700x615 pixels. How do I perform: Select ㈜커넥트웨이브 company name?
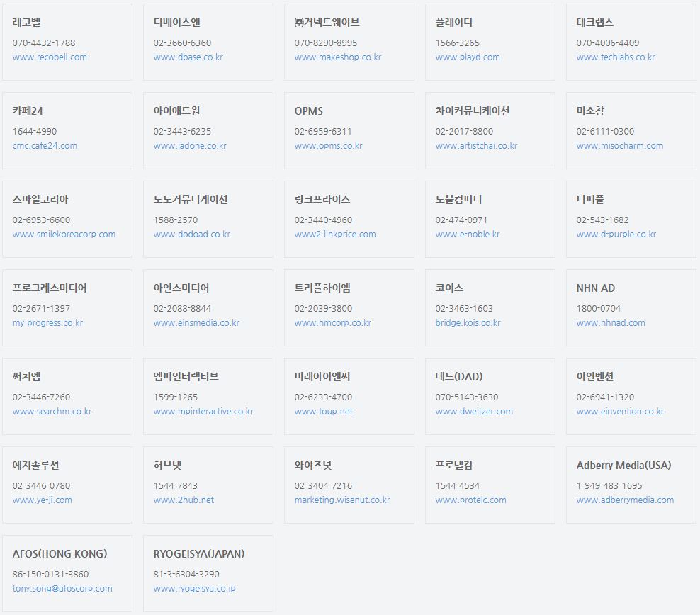point(327,22)
